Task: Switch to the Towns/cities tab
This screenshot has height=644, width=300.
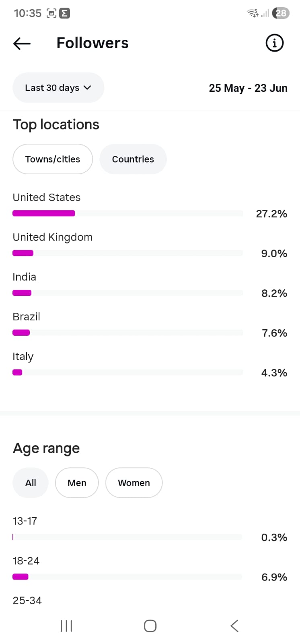Action: (53, 159)
